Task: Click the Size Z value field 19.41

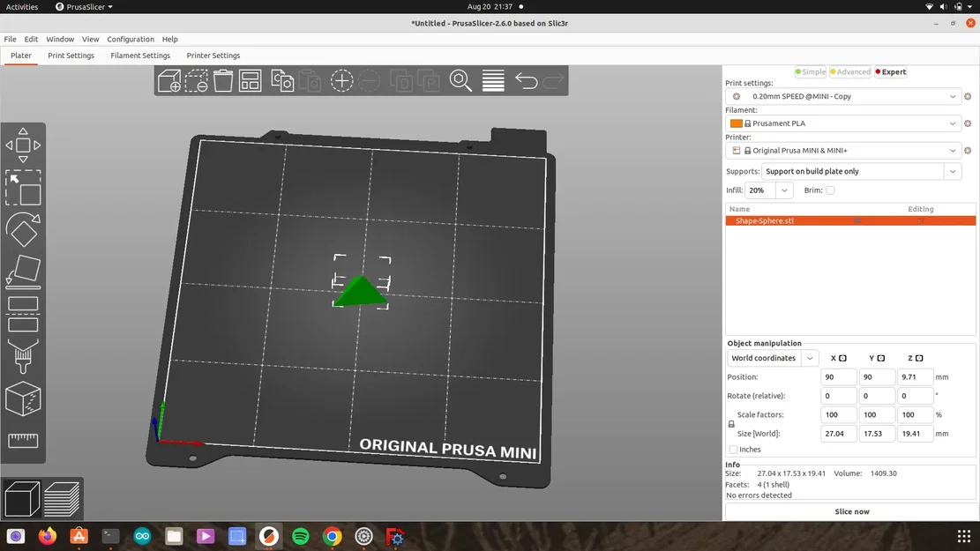Action: point(915,434)
